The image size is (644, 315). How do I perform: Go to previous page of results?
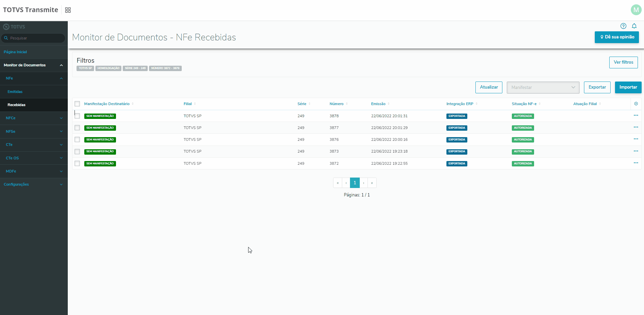(346, 183)
